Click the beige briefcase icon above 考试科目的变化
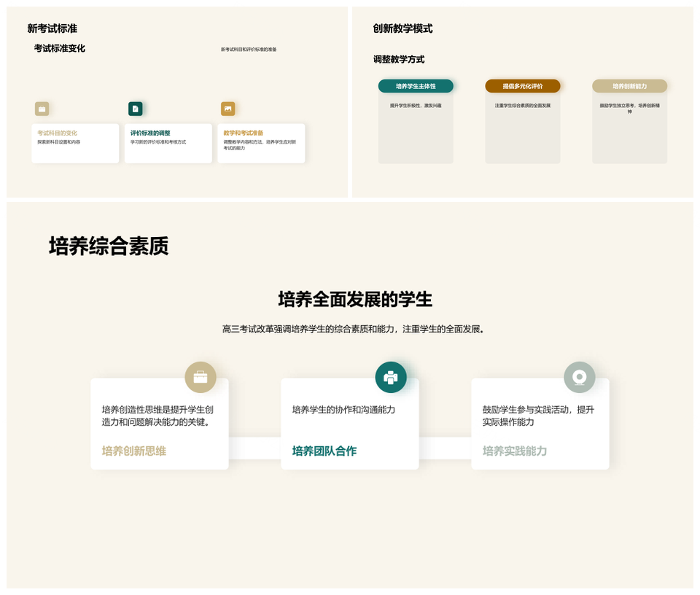Viewport: 700px width, 595px height. coord(42,109)
